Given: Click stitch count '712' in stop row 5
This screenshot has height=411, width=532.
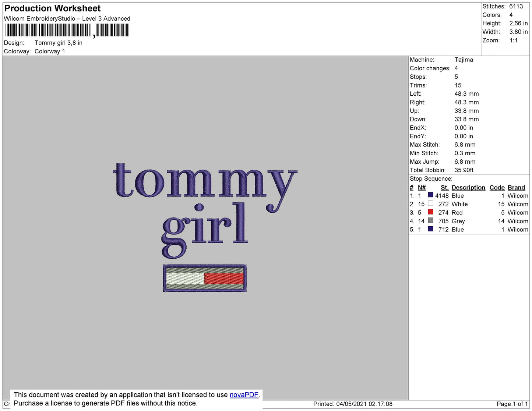Looking at the screenshot, I should [443, 230].
